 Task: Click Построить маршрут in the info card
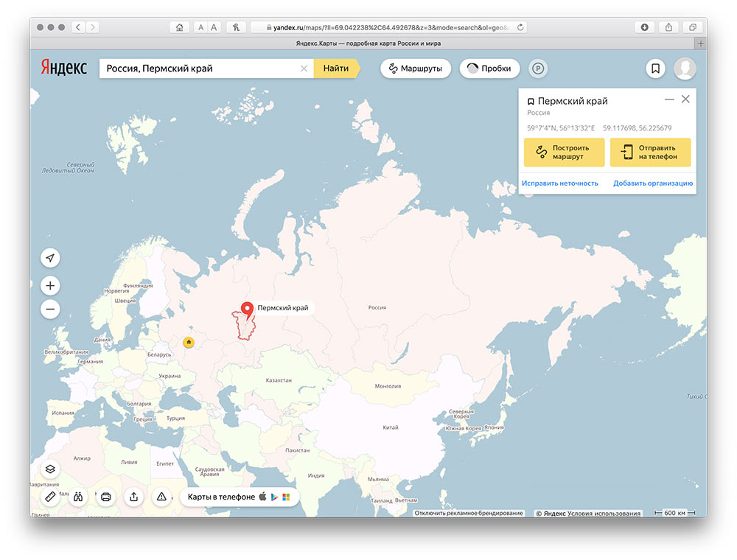pos(564,153)
